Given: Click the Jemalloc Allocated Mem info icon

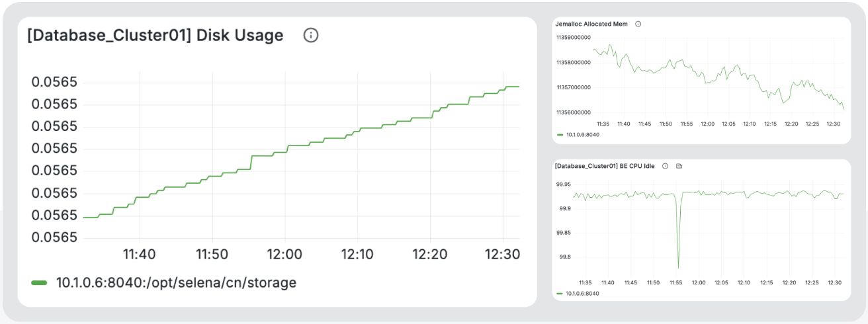Looking at the screenshot, I should pyautogui.click(x=638, y=24).
